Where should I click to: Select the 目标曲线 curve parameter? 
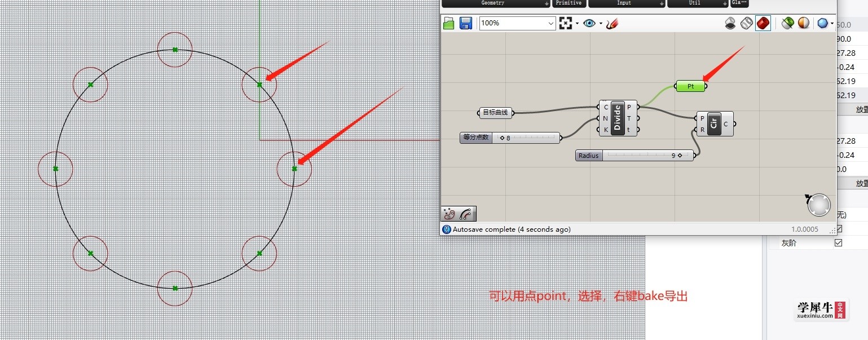495,113
